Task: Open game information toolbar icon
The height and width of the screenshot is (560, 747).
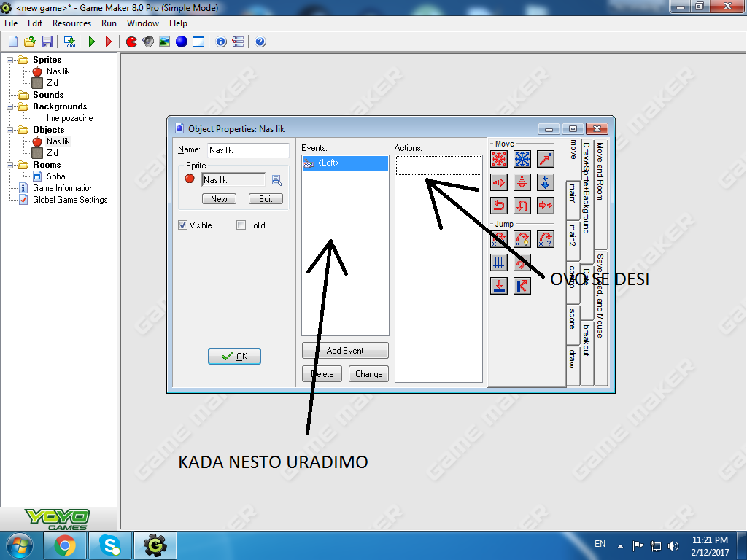Action: 221,42
